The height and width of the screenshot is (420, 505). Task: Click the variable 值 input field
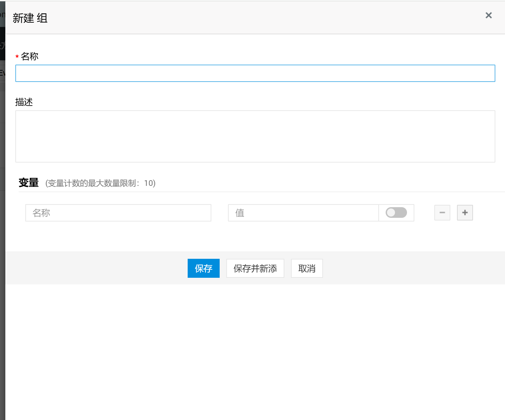coord(303,213)
